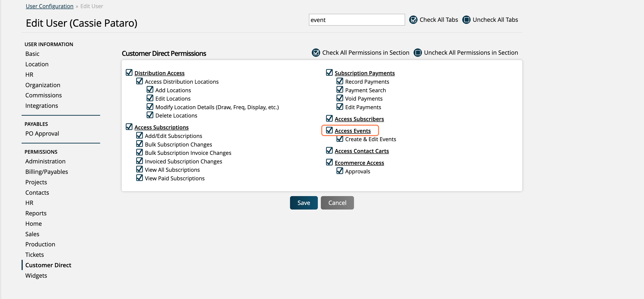Click Check All Permissions in Section icon
The width and height of the screenshot is (644, 299).
coord(316,53)
